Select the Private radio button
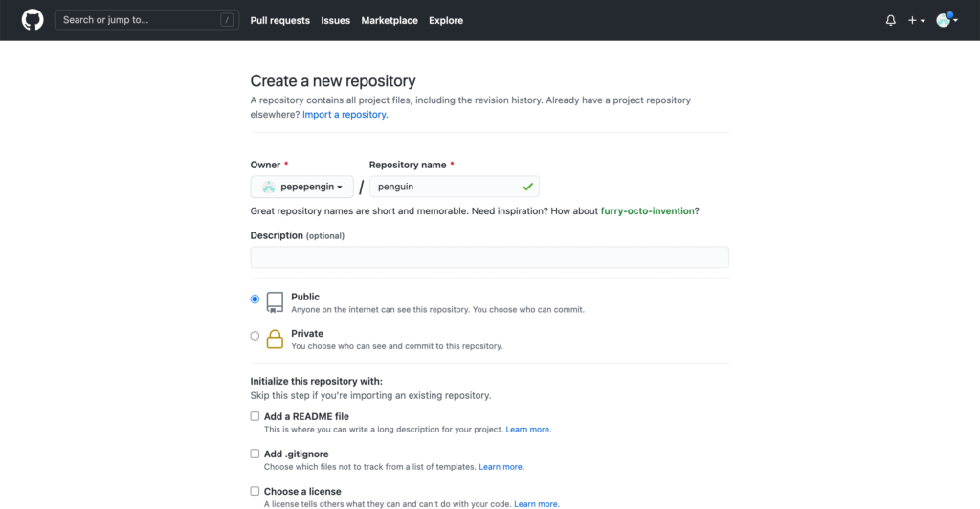Screen dimensions: 980x509 255,336
